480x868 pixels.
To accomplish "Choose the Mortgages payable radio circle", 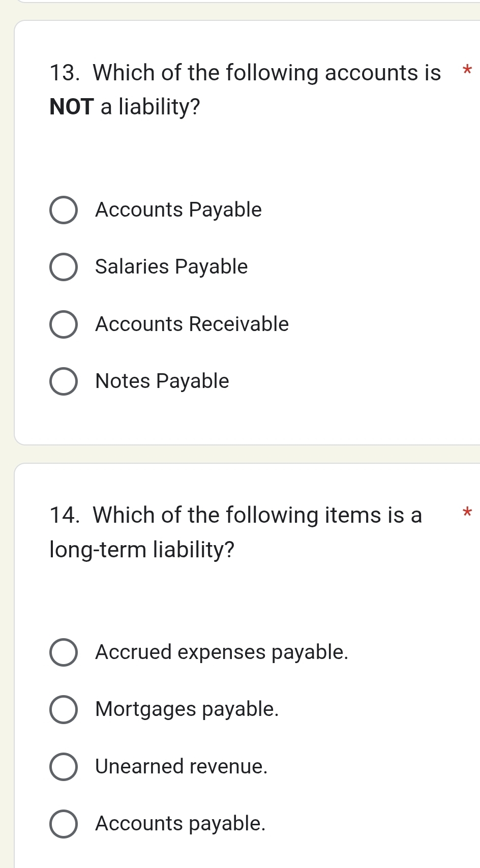I will pos(64,709).
